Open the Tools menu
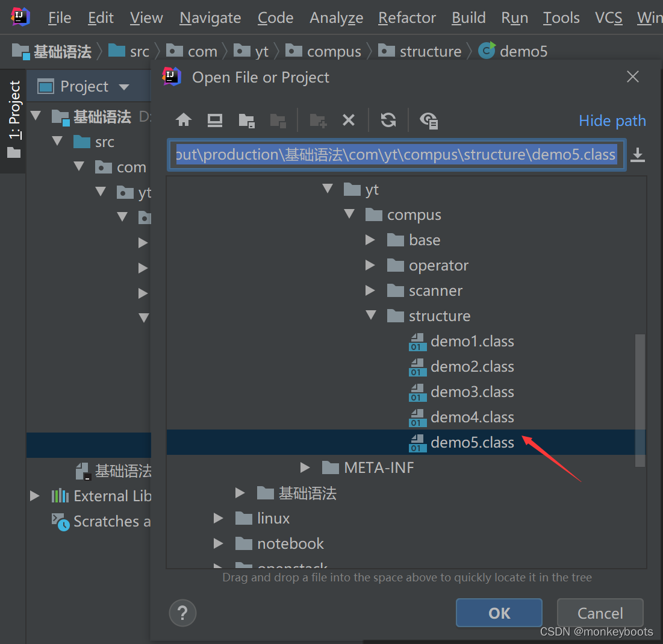The image size is (663, 644). [561, 17]
